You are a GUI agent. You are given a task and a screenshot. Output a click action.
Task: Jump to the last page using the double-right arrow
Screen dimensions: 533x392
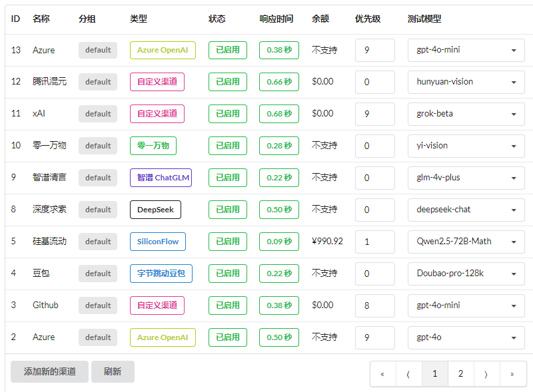[512, 373]
